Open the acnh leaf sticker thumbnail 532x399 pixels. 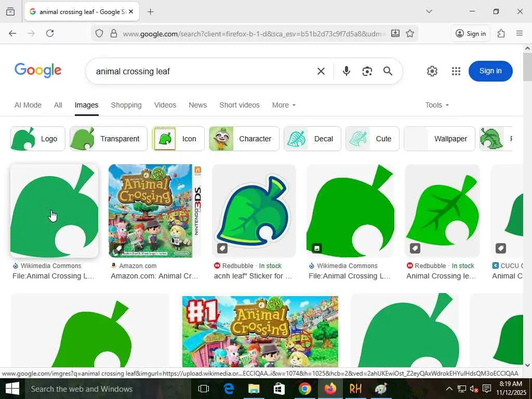(x=254, y=211)
